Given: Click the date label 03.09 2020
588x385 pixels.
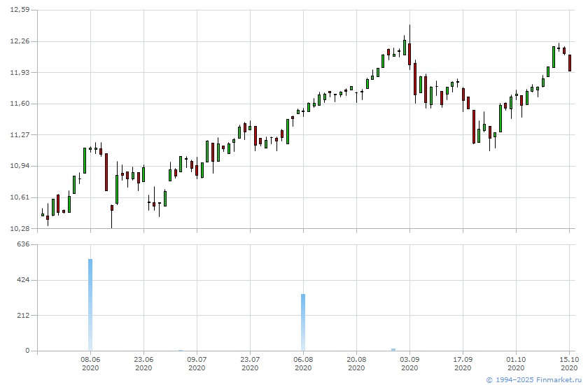Looking at the screenshot, I should 410,363.
